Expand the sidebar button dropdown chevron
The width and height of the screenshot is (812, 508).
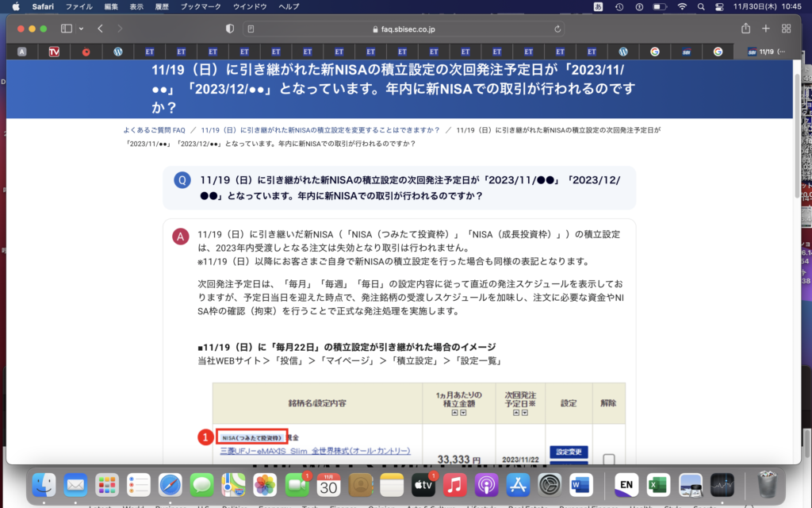(79, 29)
